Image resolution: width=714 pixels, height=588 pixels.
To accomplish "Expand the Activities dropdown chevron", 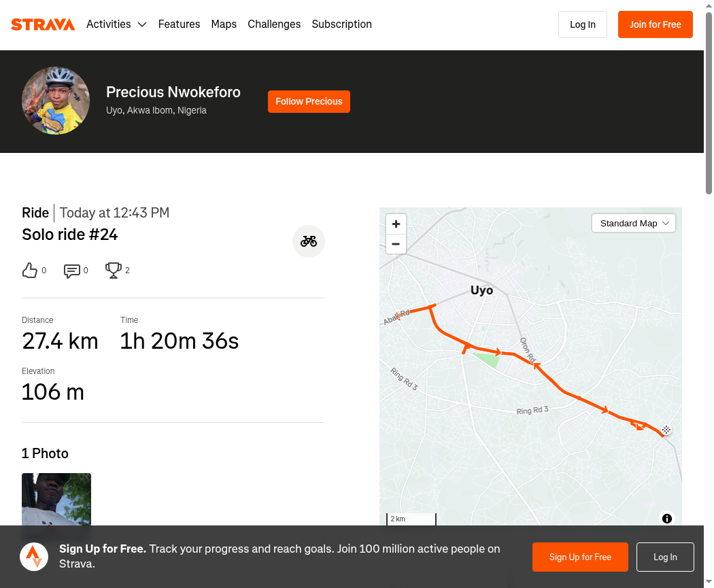I will point(142,24).
